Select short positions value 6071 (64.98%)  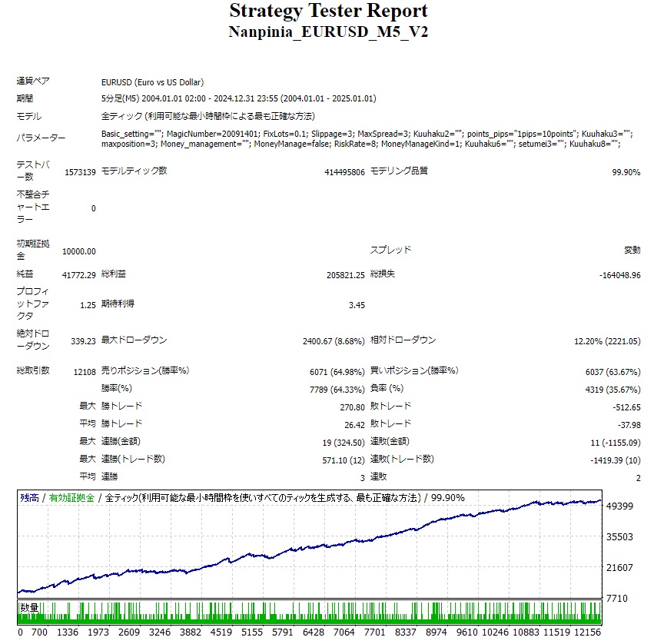coord(337,372)
